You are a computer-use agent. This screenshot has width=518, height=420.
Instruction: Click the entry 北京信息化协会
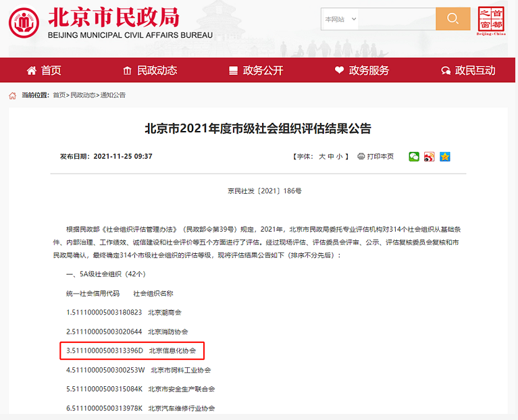172,350
